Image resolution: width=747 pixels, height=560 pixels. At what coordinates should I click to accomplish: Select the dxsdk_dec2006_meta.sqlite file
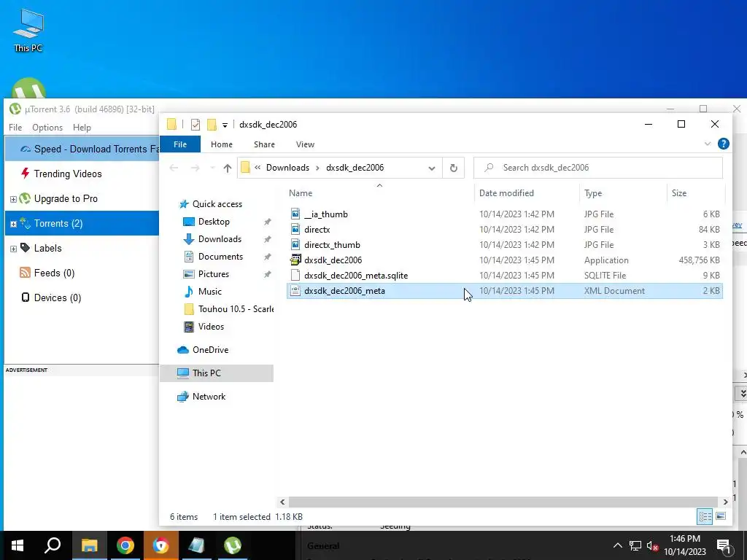click(x=505, y=275)
